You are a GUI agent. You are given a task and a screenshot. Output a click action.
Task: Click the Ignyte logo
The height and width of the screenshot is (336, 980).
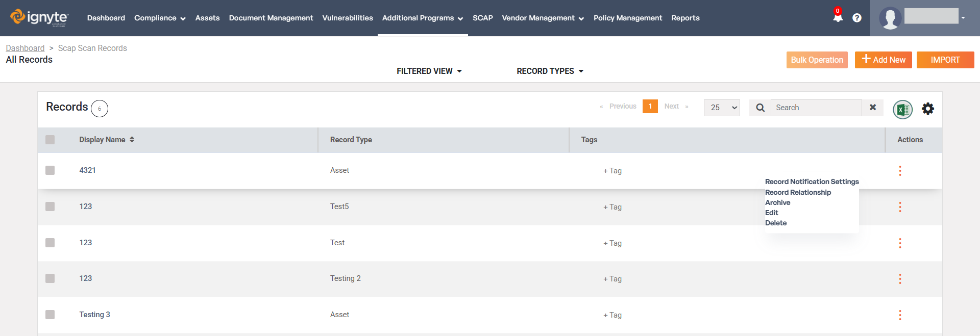click(x=39, y=17)
